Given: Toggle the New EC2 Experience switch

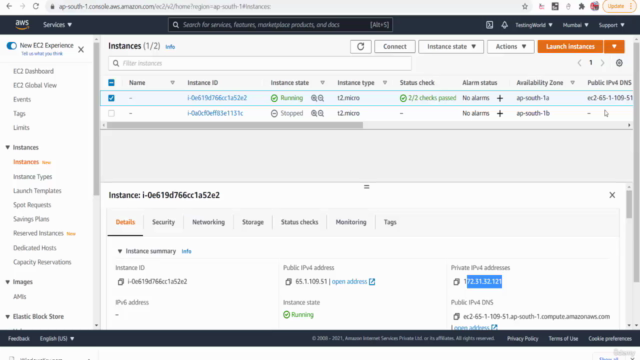Looking at the screenshot, I should tap(11, 45).
